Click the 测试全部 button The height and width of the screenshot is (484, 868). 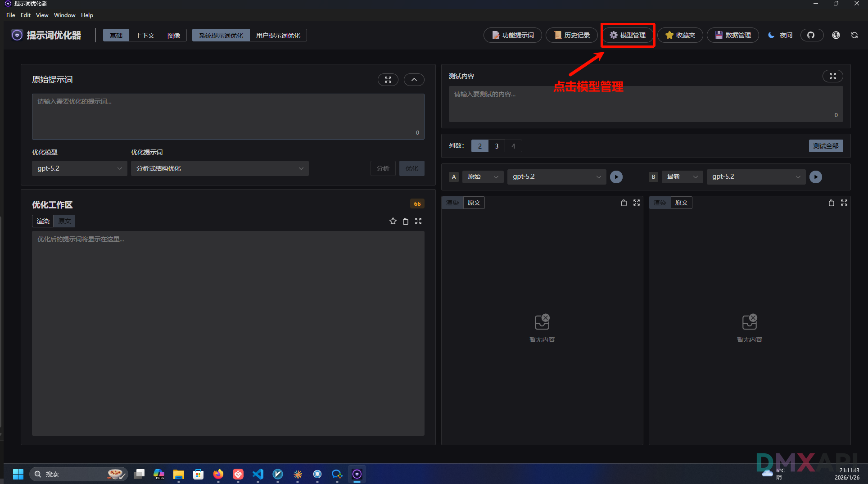coord(826,145)
